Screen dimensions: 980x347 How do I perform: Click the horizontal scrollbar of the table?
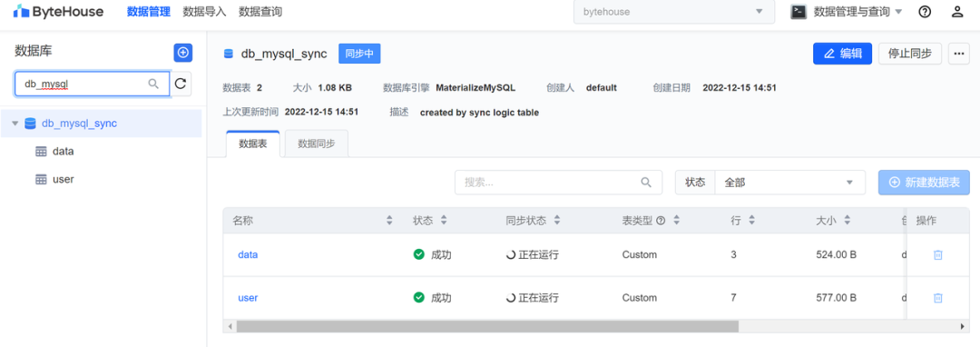[487, 326]
